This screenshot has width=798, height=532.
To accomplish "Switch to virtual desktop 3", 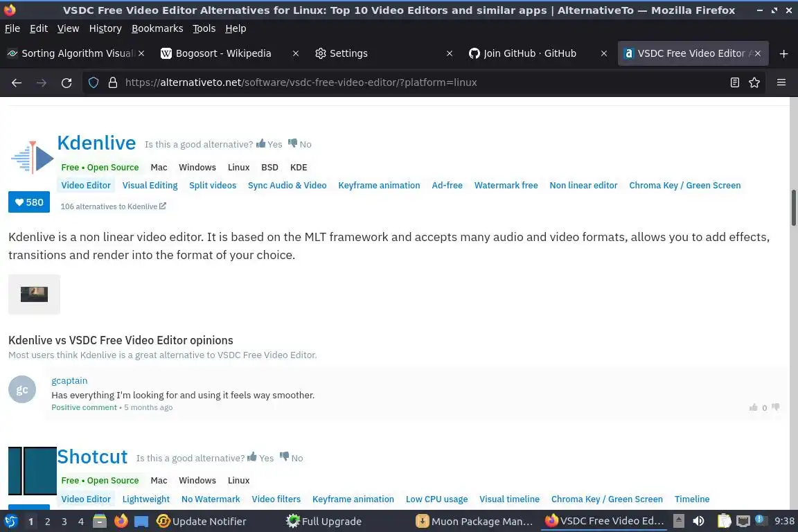I will point(64,522).
